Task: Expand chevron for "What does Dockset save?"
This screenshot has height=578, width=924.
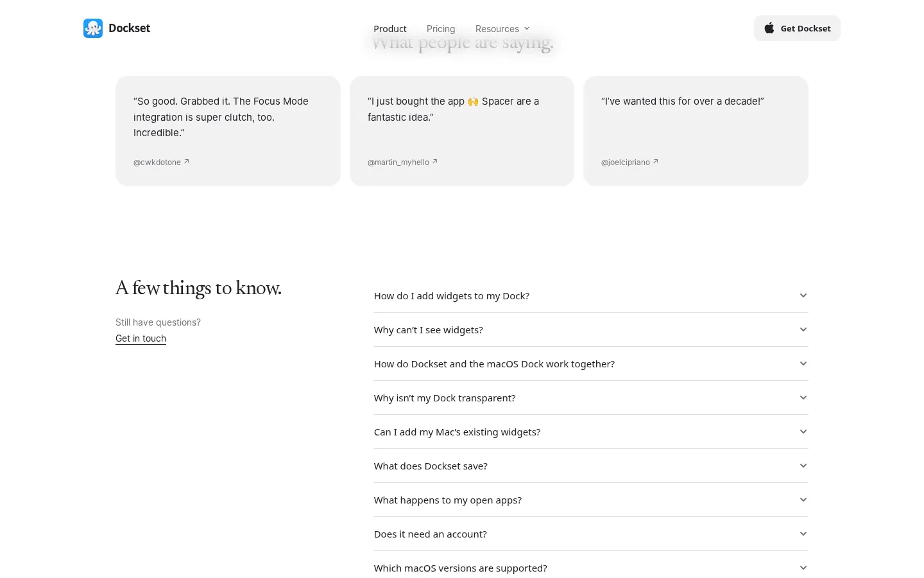Action: point(803,466)
